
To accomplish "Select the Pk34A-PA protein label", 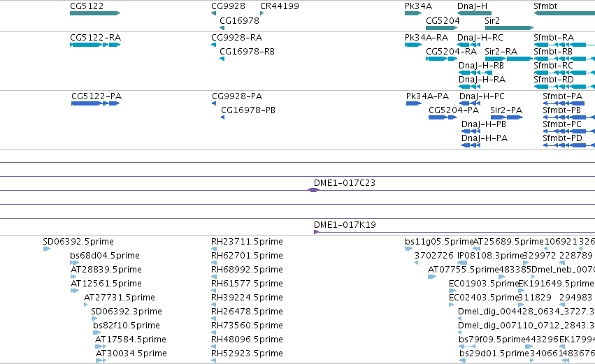I will point(427,96).
